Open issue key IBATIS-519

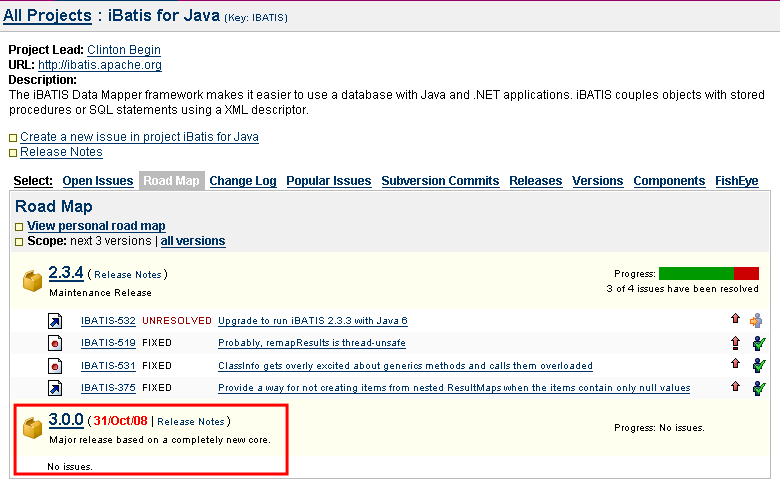[x=108, y=343]
